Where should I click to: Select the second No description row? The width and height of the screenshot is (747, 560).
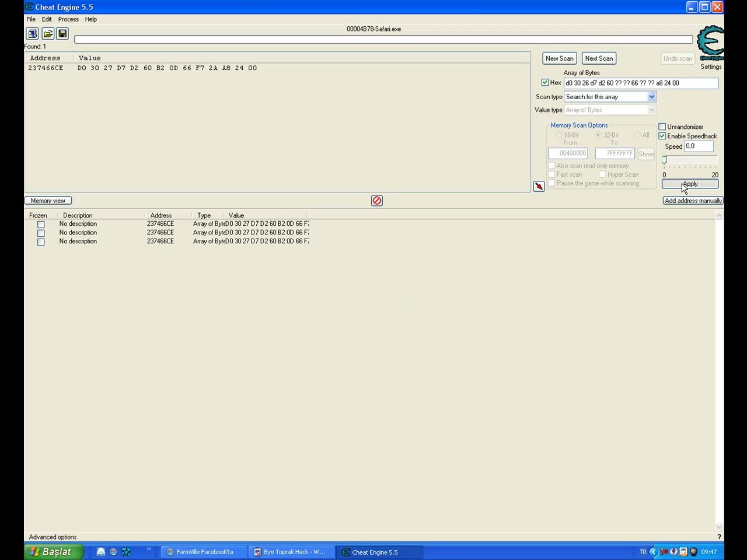pos(78,233)
